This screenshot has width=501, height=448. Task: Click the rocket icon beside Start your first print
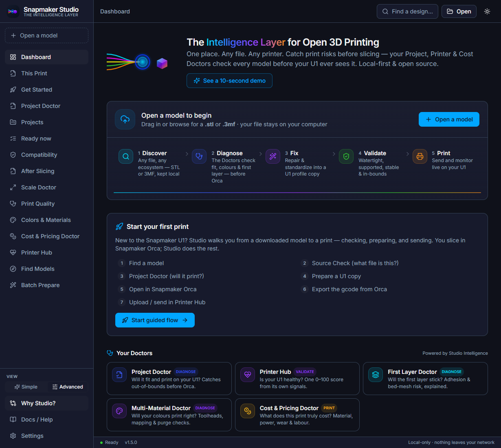(x=119, y=226)
